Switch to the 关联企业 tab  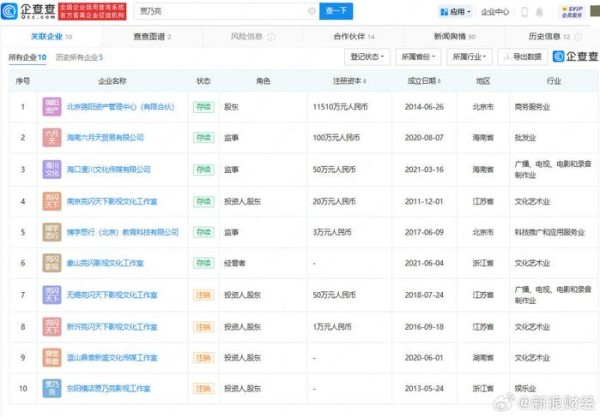[51, 37]
